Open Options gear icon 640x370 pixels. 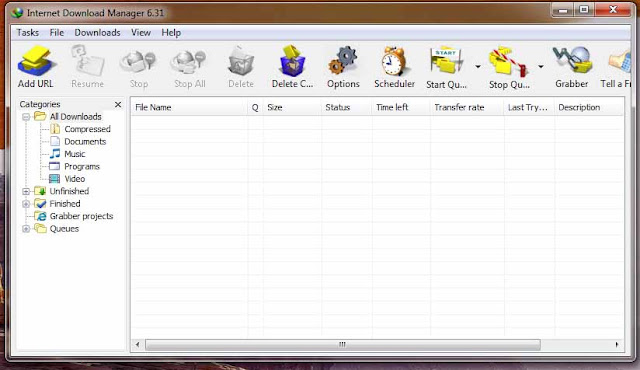(x=343, y=61)
